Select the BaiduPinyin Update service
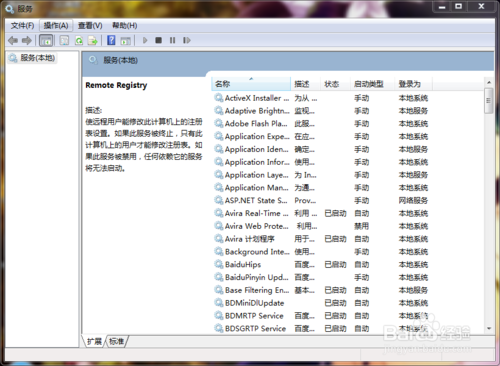Viewport: 500px width, 366px height. click(x=321, y=277)
